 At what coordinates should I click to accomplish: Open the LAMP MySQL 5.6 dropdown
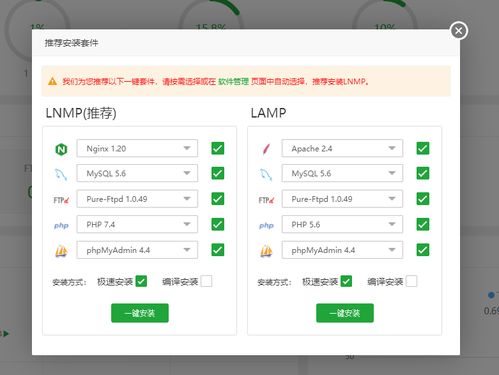pos(342,173)
